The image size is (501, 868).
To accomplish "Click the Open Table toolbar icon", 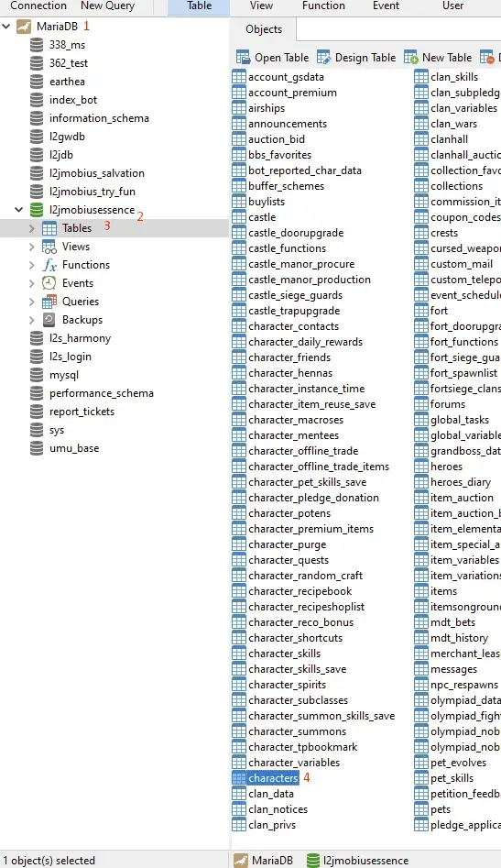I will pos(243,58).
